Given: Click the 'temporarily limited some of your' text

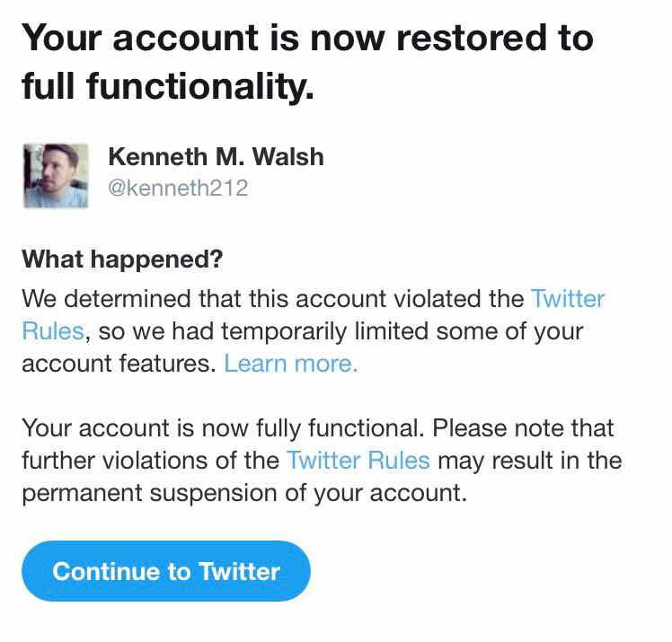Looking at the screenshot, I should coord(402,331).
